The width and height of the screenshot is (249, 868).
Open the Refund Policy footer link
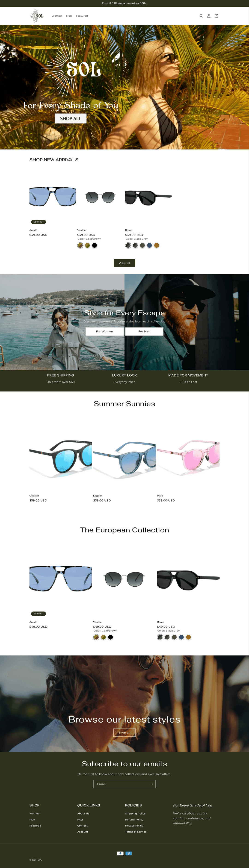134,819
